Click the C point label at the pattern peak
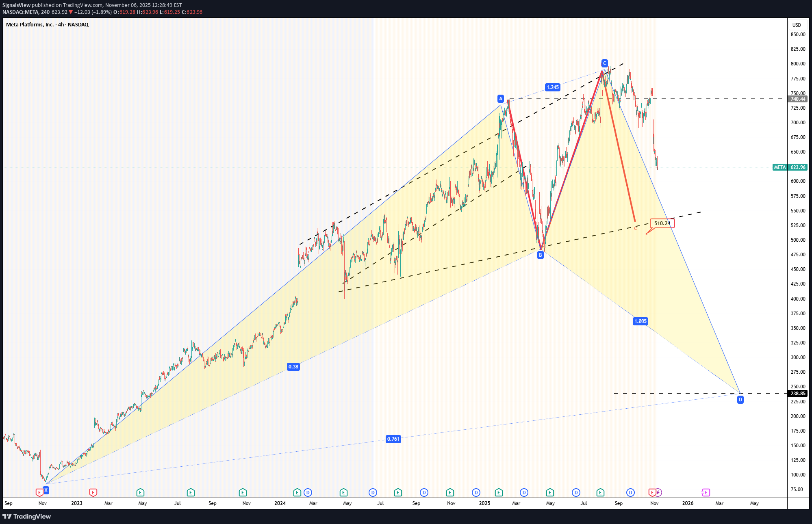The width and height of the screenshot is (812, 524). (x=604, y=63)
